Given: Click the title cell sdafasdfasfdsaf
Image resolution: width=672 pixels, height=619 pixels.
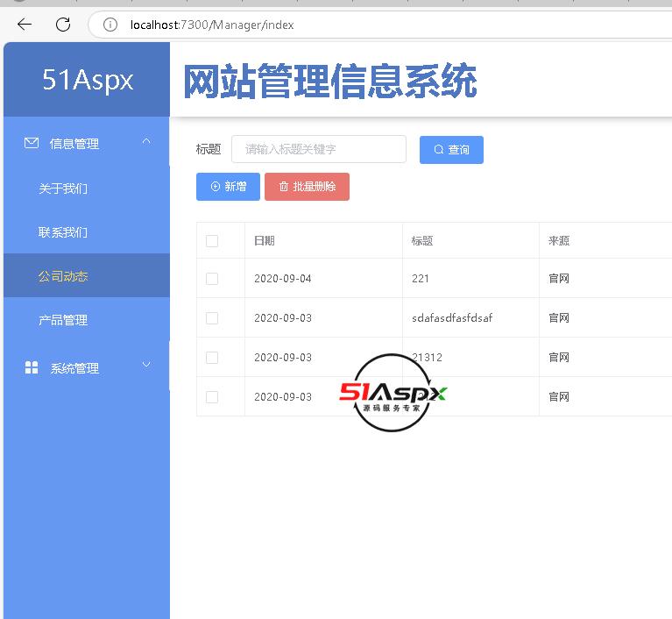Looking at the screenshot, I should [x=452, y=318].
